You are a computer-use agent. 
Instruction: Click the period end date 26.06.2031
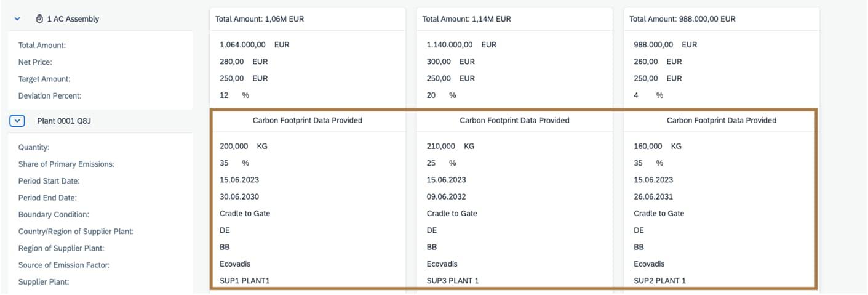[x=653, y=197]
